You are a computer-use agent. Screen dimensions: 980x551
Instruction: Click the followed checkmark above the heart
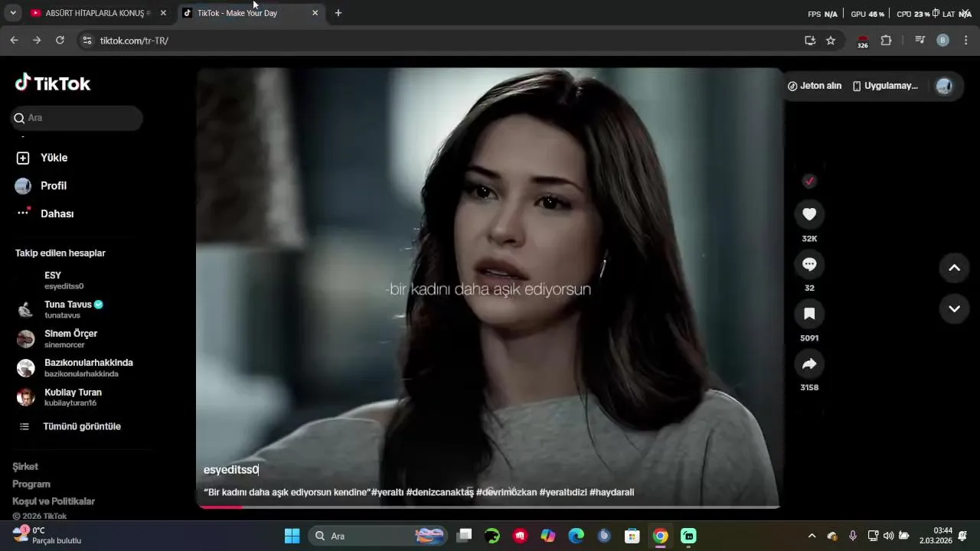click(x=809, y=181)
